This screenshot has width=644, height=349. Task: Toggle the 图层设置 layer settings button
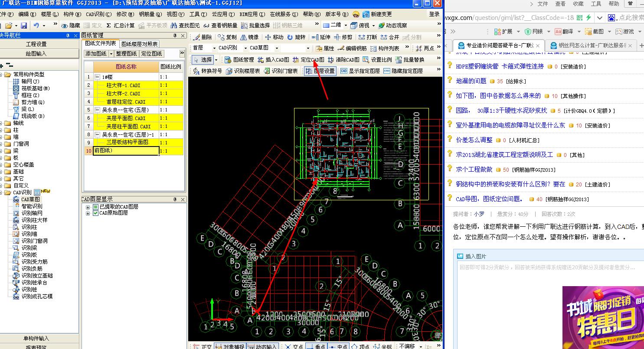tap(320, 71)
